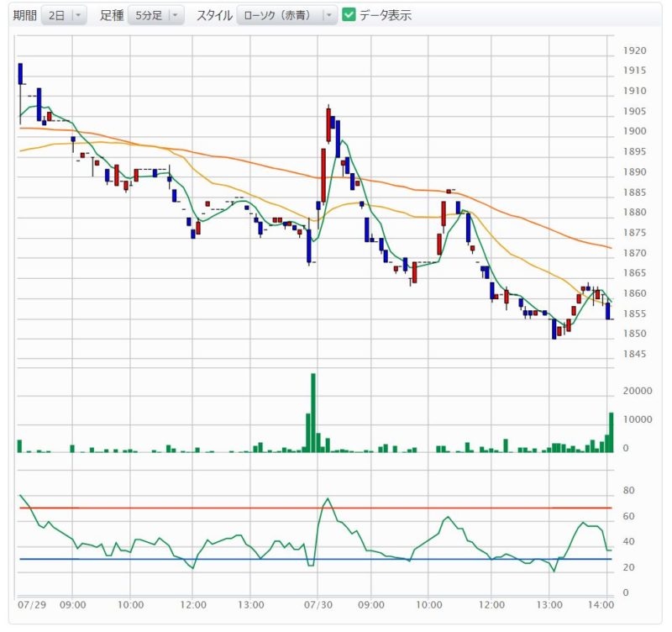672x632 pixels.
Task: Click the スタイル label text
Action: [x=214, y=15]
